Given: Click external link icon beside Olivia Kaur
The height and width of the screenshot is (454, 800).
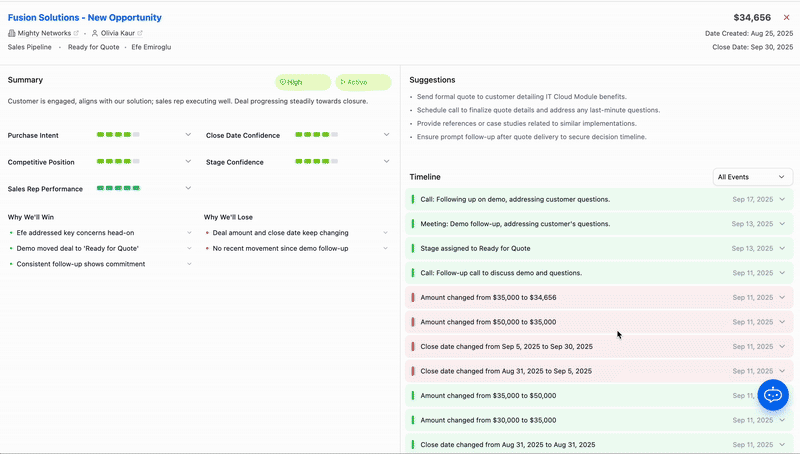Looking at the screenshot, I should tap(140, 33).
